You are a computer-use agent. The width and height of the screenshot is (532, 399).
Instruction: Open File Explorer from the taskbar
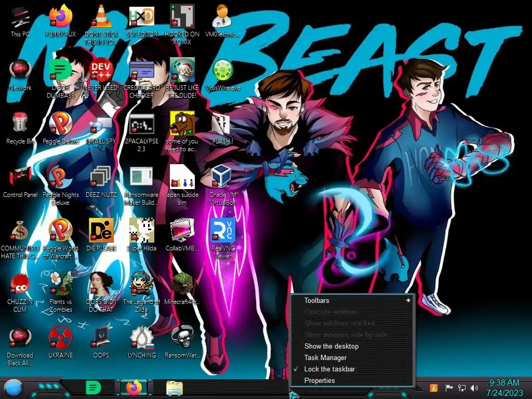pyautogui.click(x=175, y=388)
